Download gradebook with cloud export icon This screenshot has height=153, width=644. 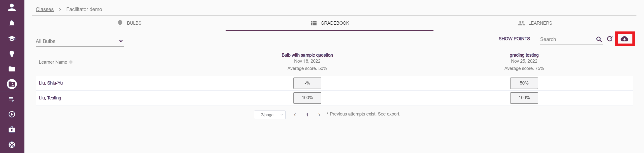point(625,39)
